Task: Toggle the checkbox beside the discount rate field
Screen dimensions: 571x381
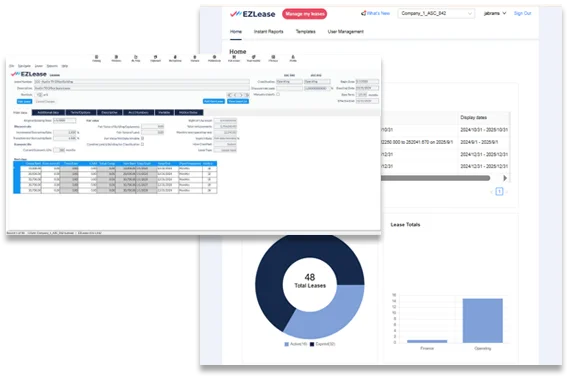Action: (278, 94)
